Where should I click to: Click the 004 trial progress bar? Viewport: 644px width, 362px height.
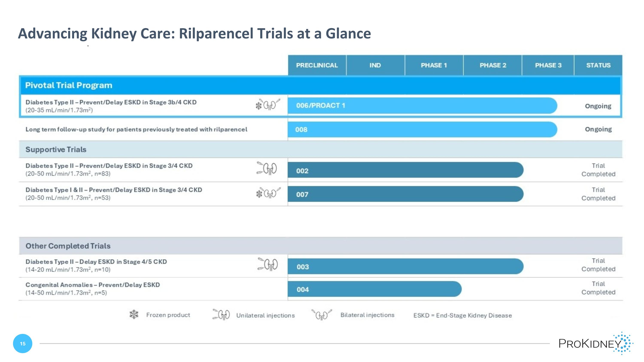pyautogui.click(x=374, y=289)
